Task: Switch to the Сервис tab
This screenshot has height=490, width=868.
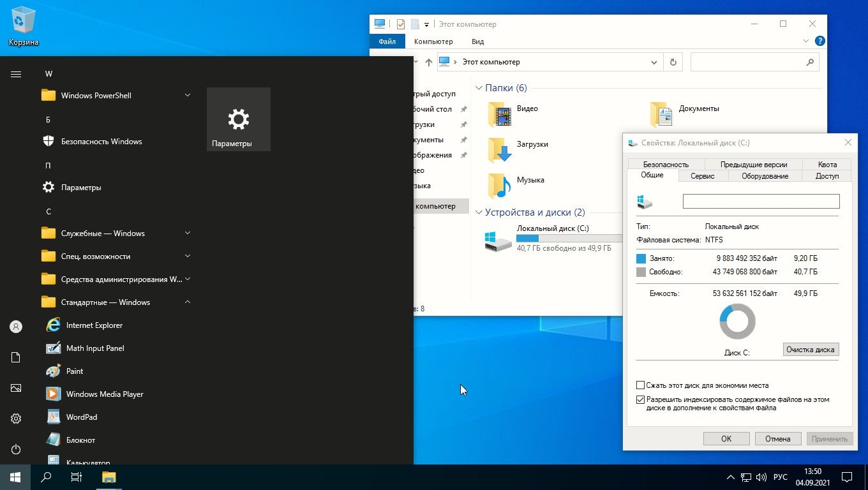Action: point(702,176)
